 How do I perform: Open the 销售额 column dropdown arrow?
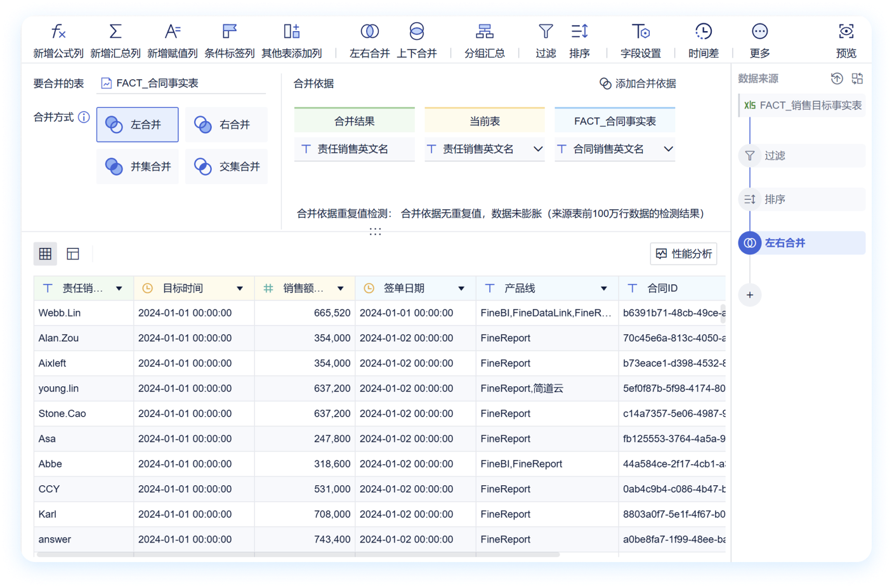[x=341, y=289]
